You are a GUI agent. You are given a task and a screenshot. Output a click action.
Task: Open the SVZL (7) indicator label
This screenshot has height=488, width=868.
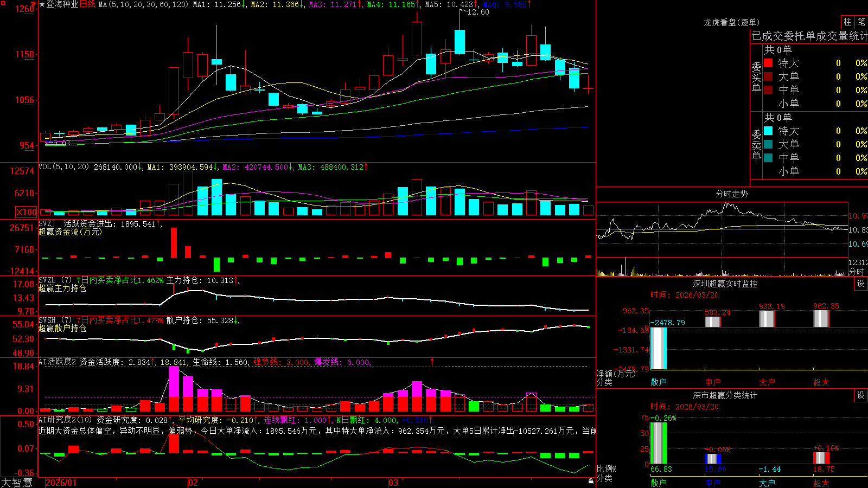tap(55, 280)
